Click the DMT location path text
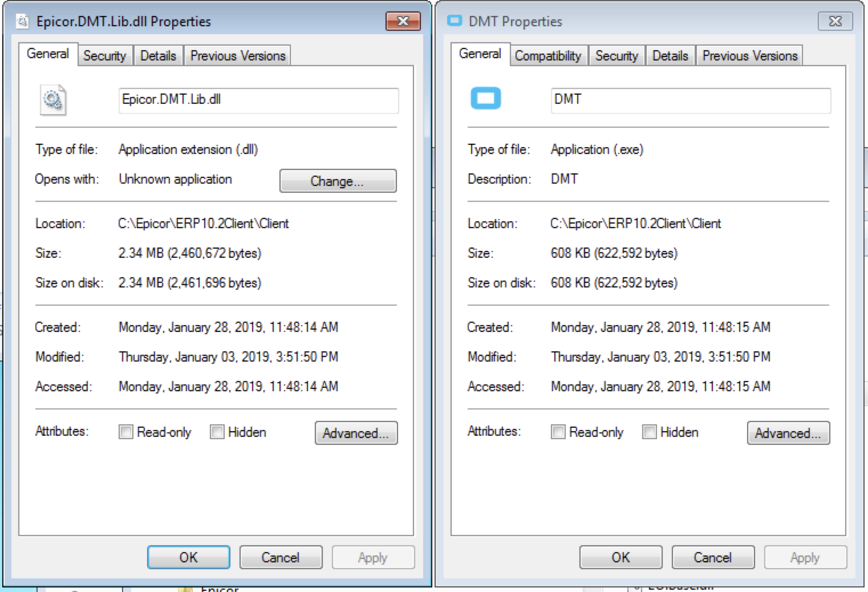 click(x=636, y=224)
